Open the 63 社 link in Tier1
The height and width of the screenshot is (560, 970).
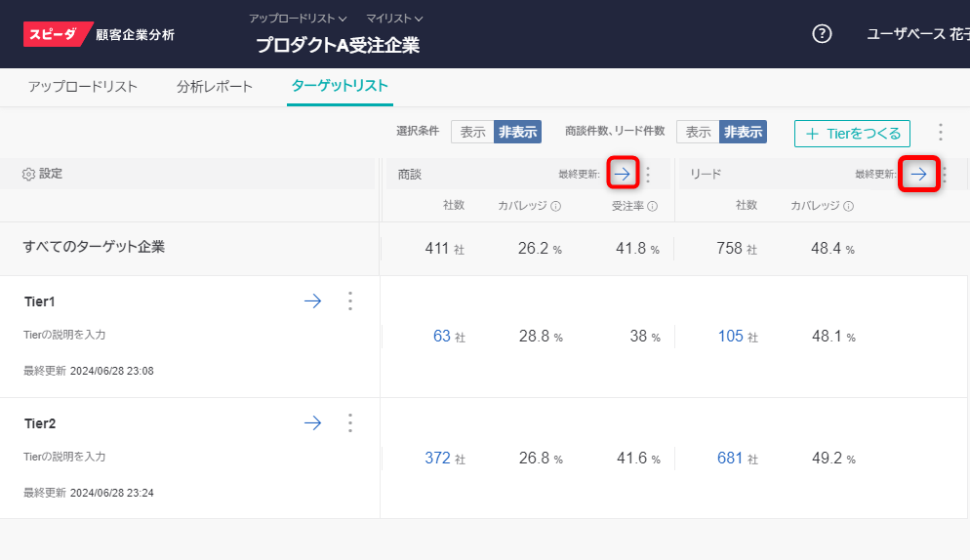(442, 337)
